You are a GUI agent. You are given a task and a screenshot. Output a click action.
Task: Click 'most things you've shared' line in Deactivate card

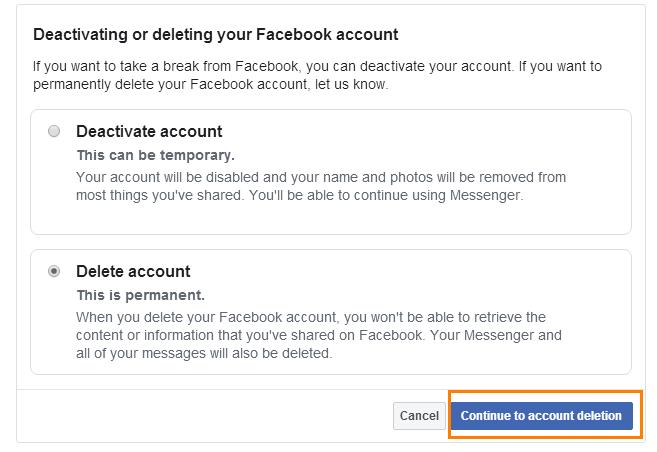[x=158, y=196]
